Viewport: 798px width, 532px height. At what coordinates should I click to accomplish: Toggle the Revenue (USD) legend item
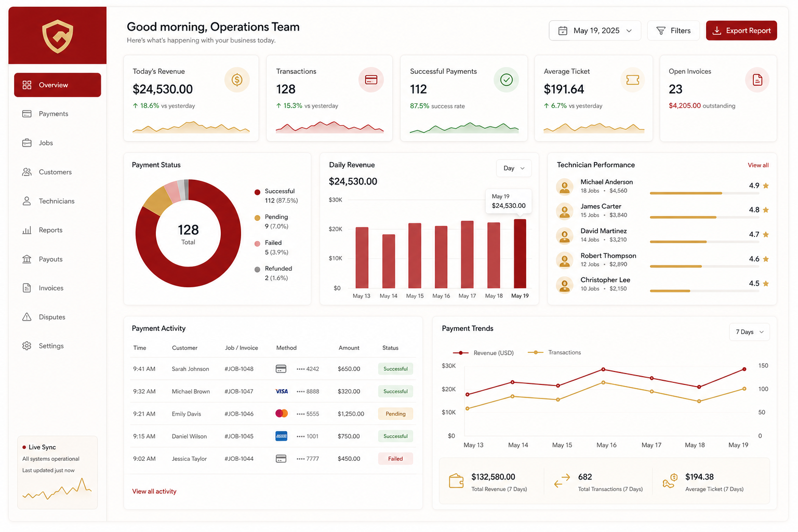483,353
